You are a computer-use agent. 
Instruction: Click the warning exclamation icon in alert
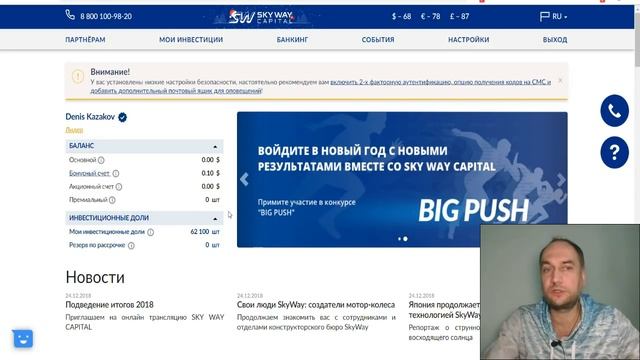pyautogui.click(x=78, y=76)
